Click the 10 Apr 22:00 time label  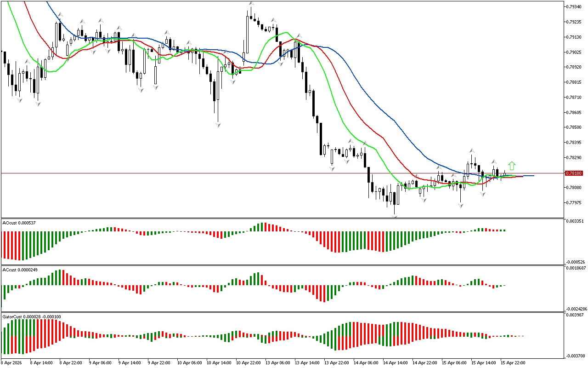[x=248, y=362]
